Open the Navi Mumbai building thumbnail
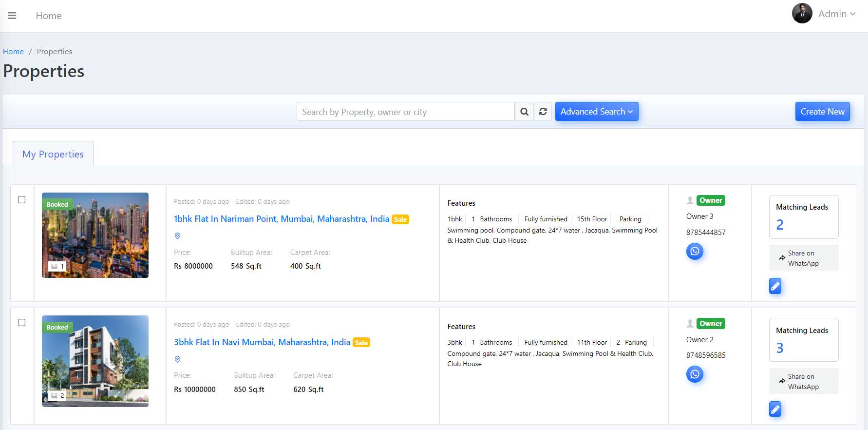 [95, 361]
